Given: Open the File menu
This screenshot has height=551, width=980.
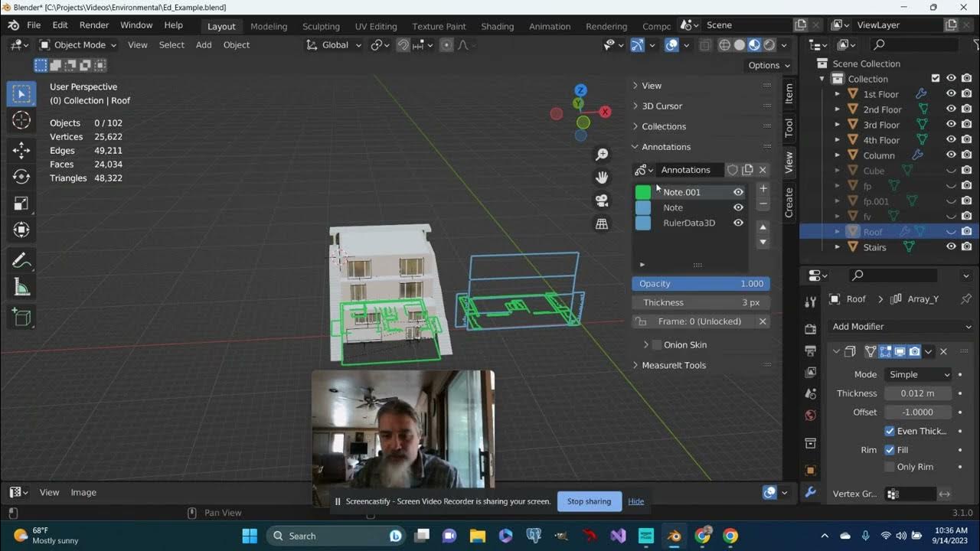Looking at the screenshot, I should (34, 25).
